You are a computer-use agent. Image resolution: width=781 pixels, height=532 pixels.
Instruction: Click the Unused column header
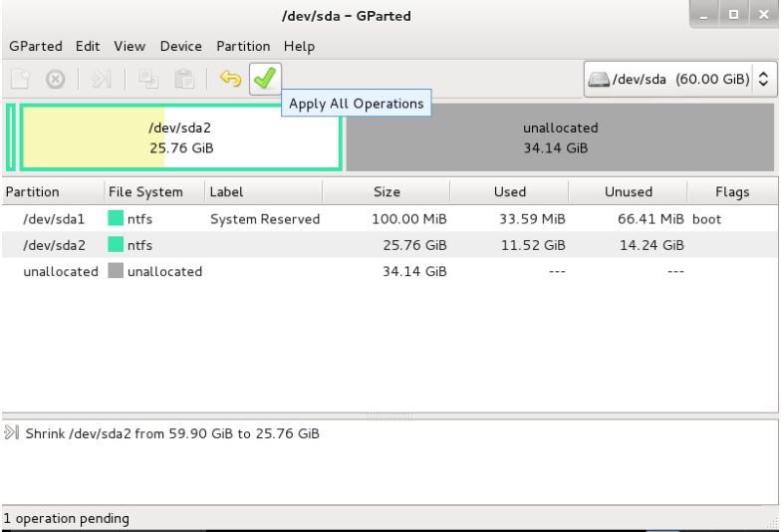pyautogui.click(x=628, y=191)
